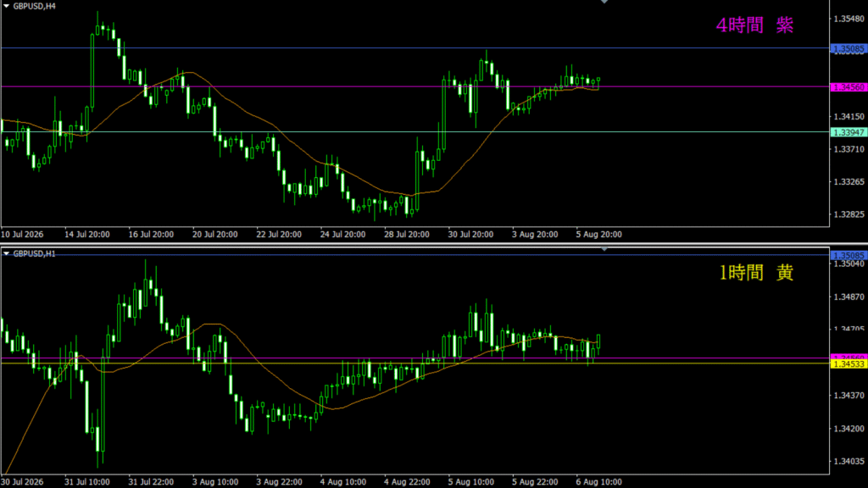Click the magenta 1.34560 price tag on H4 chart
This screenshot has width=868, height=488.
[849, 87]
